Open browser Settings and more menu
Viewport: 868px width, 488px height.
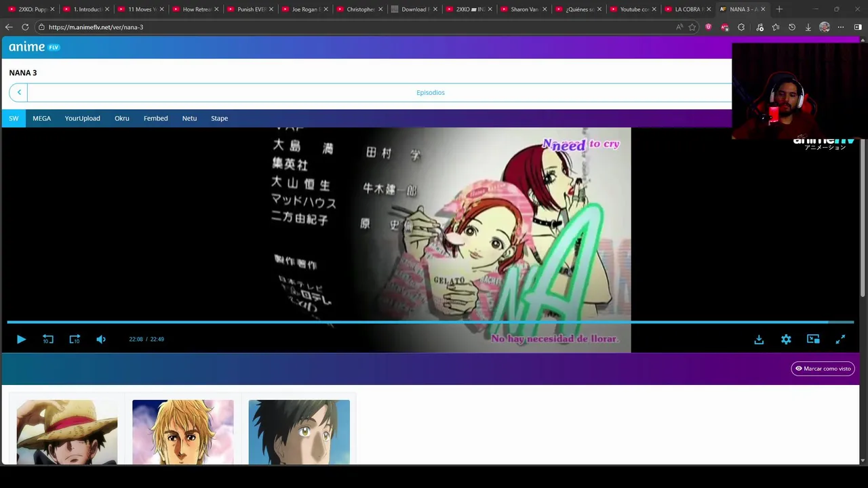(x=841, y=27)
